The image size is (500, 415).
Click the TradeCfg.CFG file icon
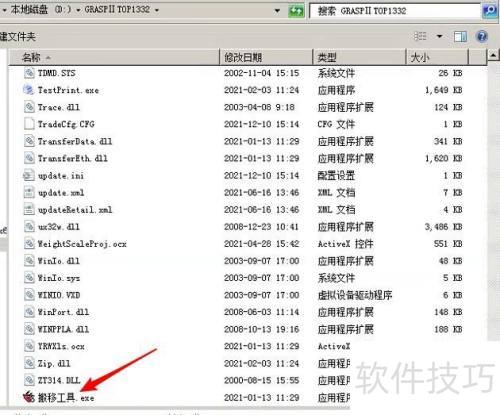(29, 124)
